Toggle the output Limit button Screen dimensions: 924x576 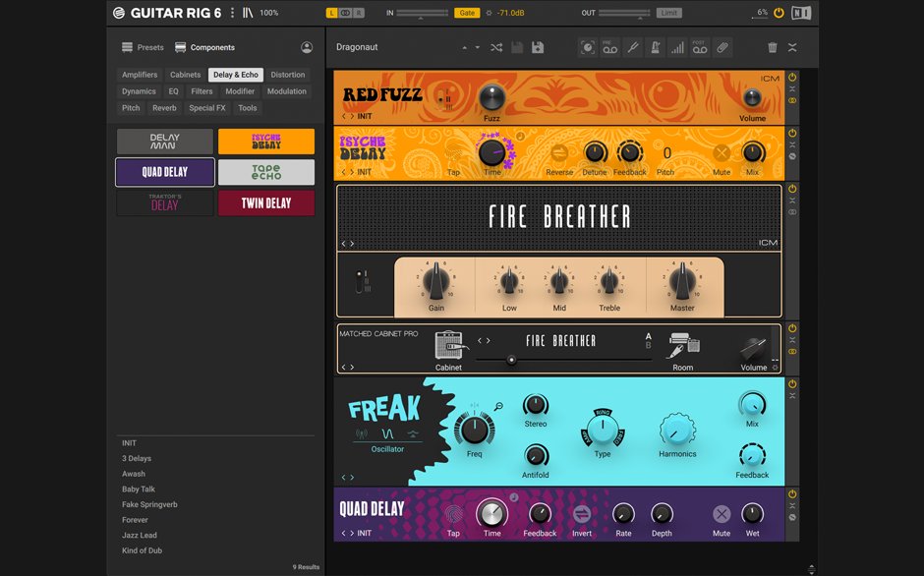pyautogui.click(x=668, y=13)
